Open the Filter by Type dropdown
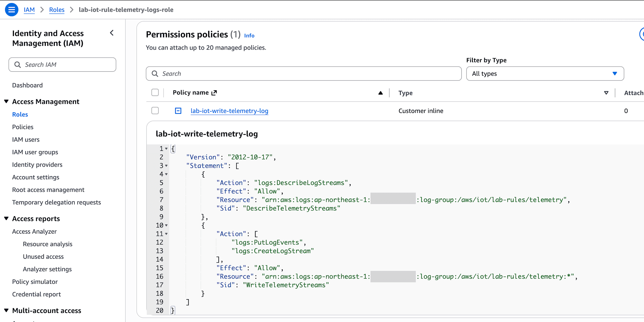644x322 pixels. click(545, 74)
